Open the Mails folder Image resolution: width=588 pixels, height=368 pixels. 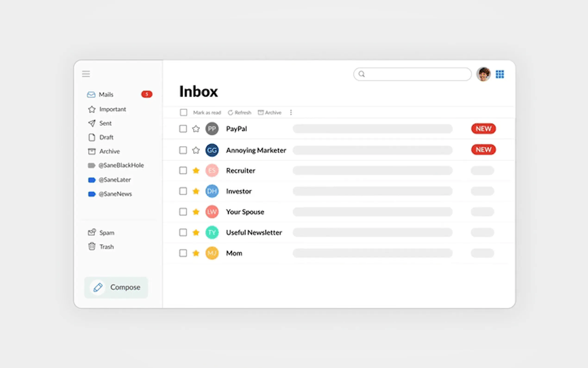coord(106,95)
